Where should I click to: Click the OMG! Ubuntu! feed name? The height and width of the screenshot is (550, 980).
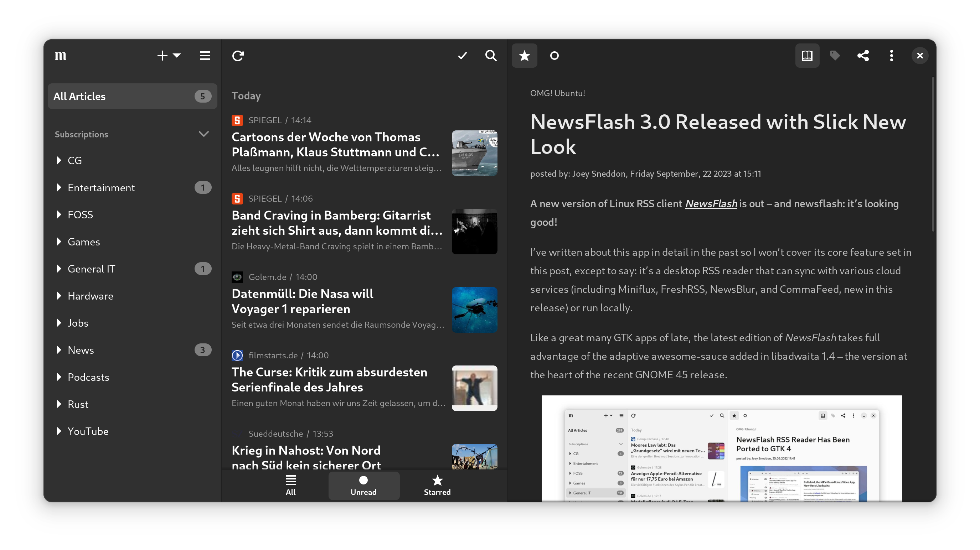(x=558, y=93)
